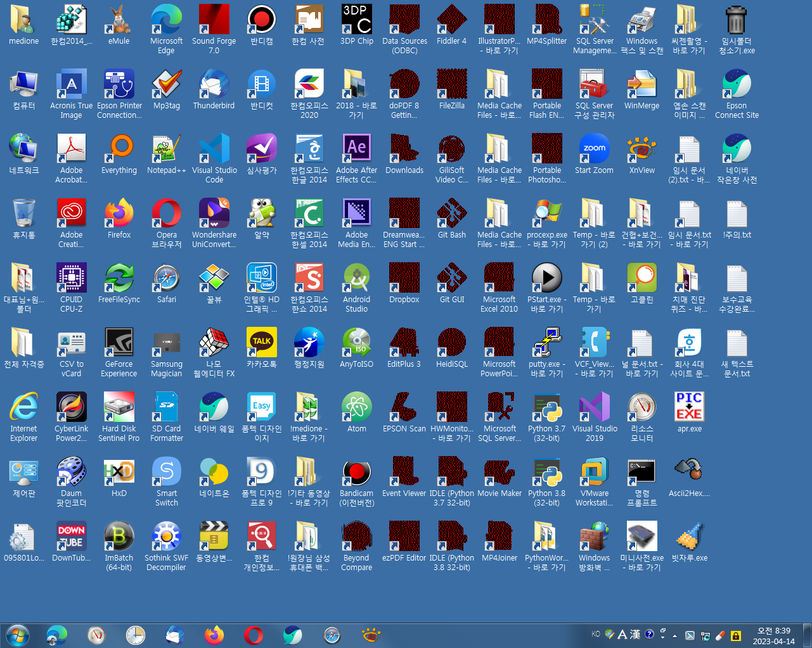Image resolution: width=812 pixels, height=648 pixels.
Task: Open the HxD hex editor shortcut
Action: coord(119,477)
